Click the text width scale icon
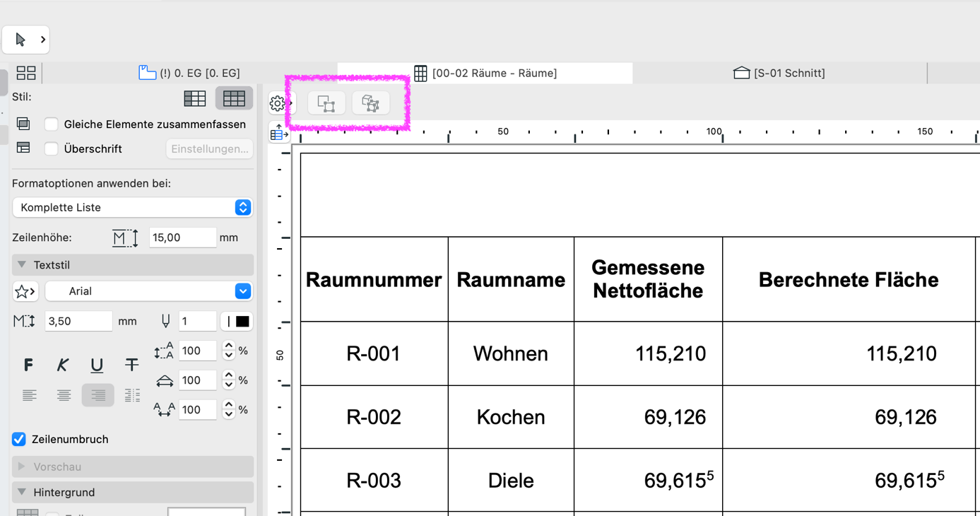The image size is (980, 516). [x=165, y=381]
